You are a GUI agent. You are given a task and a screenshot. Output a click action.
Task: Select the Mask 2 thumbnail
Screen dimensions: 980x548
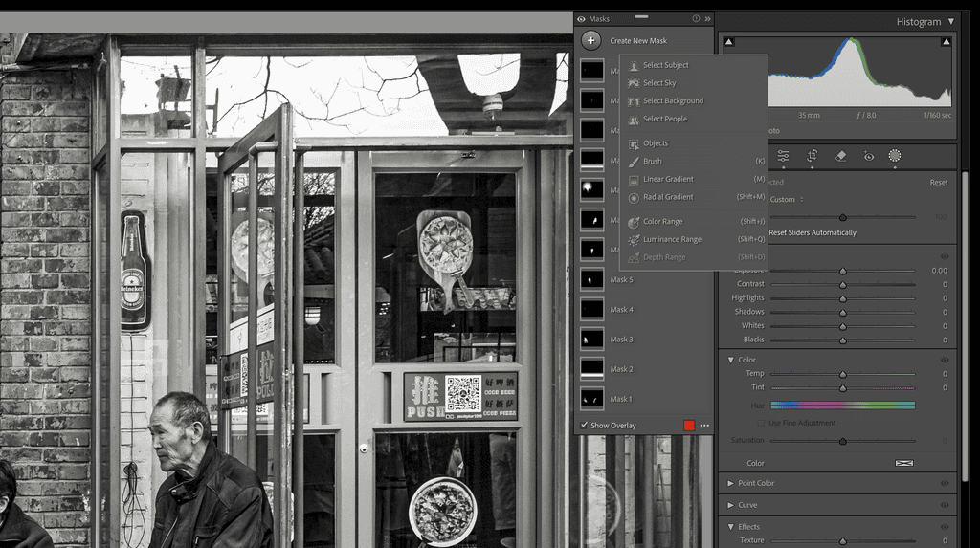tap(591, 368)
